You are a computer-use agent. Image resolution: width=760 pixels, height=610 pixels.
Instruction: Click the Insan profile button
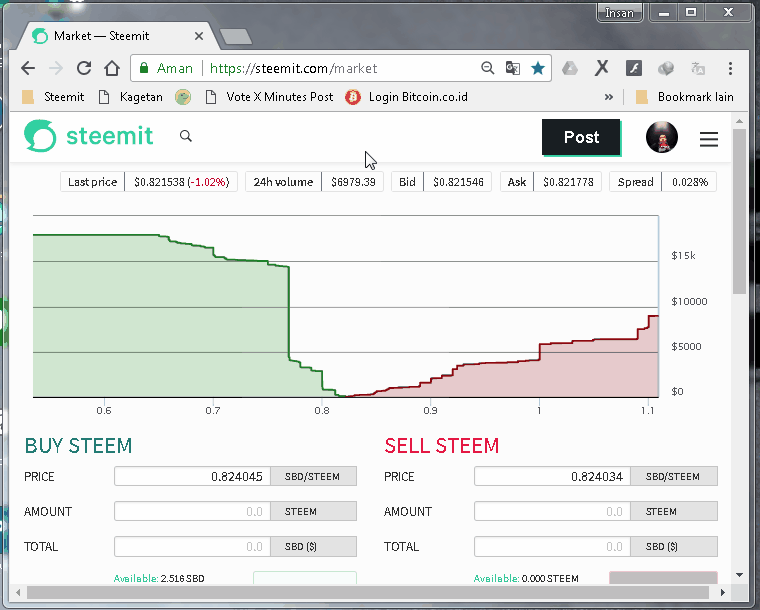click(x=619, y=13)
